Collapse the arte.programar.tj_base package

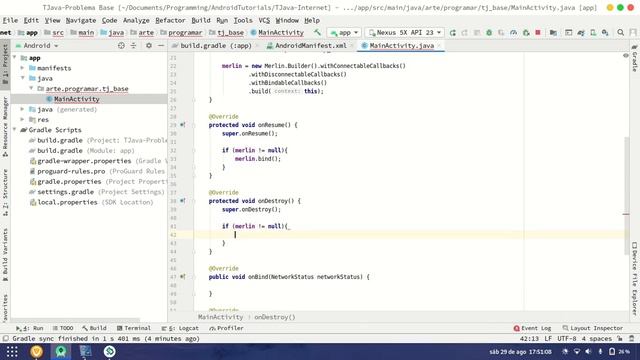(31, 89)
